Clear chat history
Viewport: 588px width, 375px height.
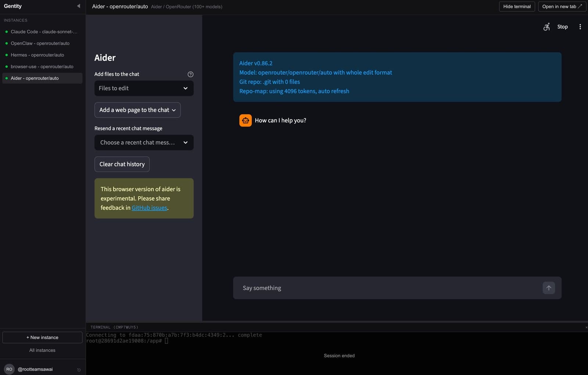(122, 164)
